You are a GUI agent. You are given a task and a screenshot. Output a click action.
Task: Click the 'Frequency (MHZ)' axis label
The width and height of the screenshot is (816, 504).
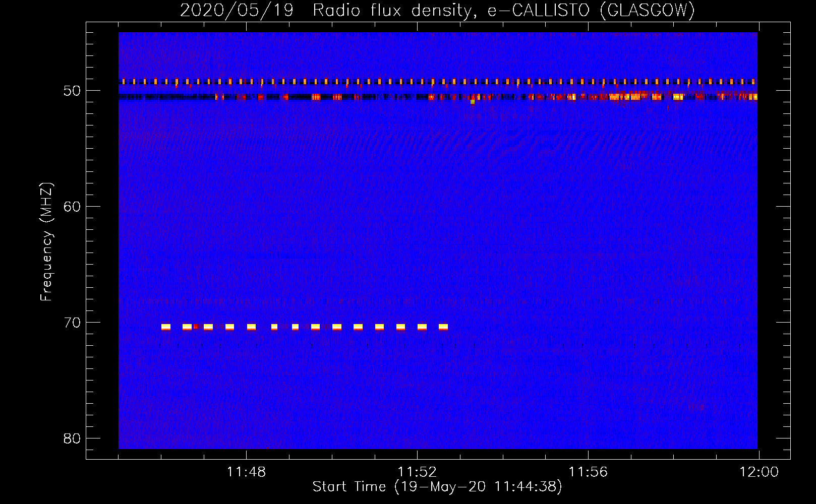pos(46,242)
